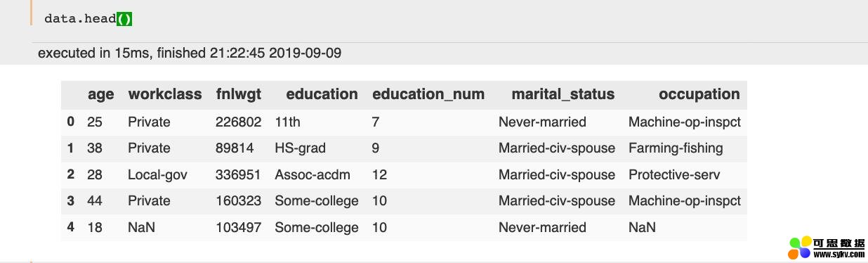Click the 336951 fnlwgt value

click(x=239, y=174)
